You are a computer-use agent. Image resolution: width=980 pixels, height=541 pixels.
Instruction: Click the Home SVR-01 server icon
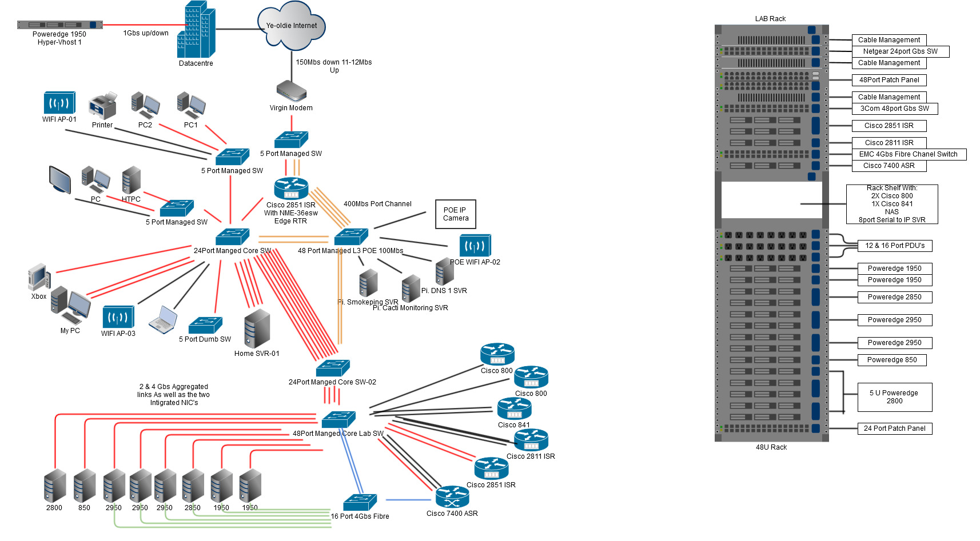257,328
